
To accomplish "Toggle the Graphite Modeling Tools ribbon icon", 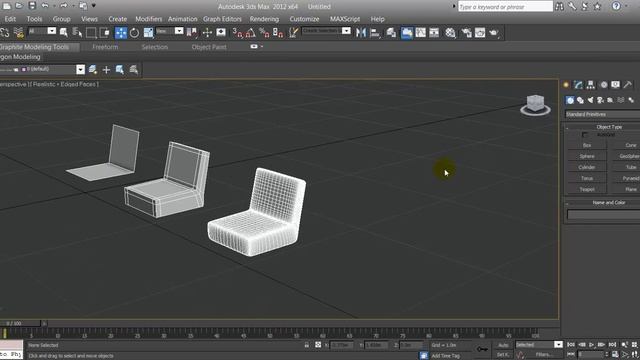I will 407,33.
